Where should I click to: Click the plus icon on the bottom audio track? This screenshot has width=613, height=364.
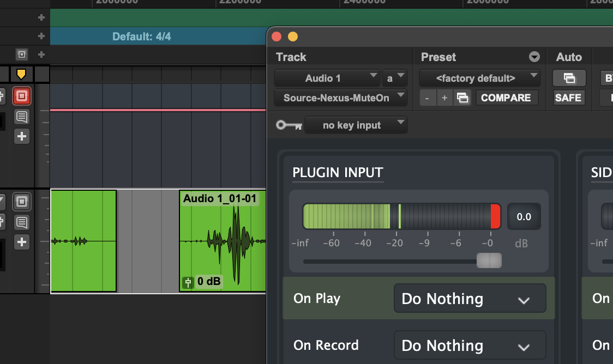[x=22, y=242]
